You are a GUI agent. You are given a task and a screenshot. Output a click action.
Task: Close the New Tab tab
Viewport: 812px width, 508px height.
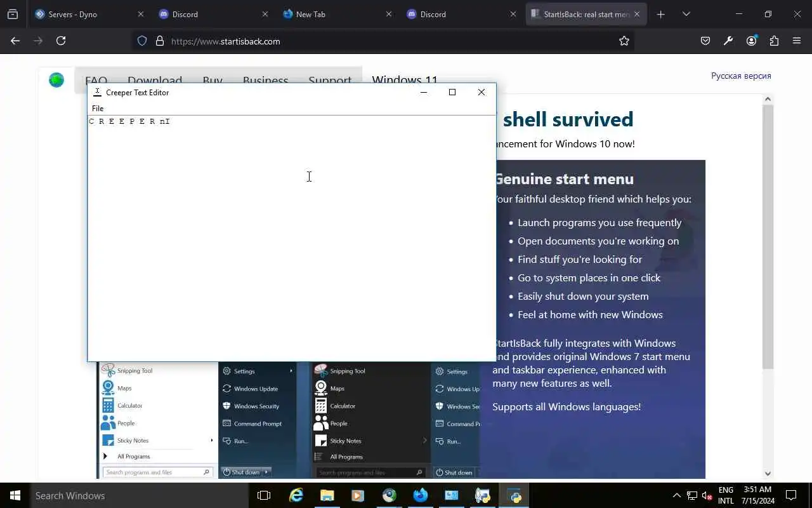[389, 14]
